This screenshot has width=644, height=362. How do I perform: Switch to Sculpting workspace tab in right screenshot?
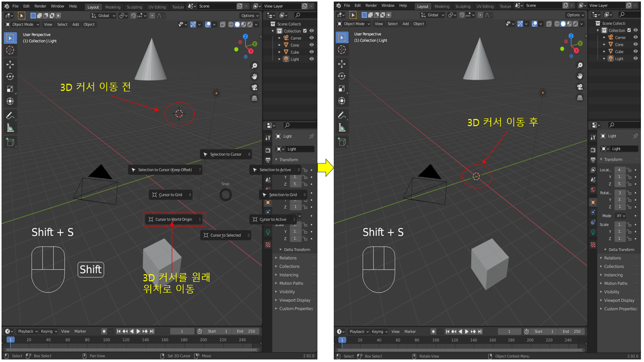point(463,7)
